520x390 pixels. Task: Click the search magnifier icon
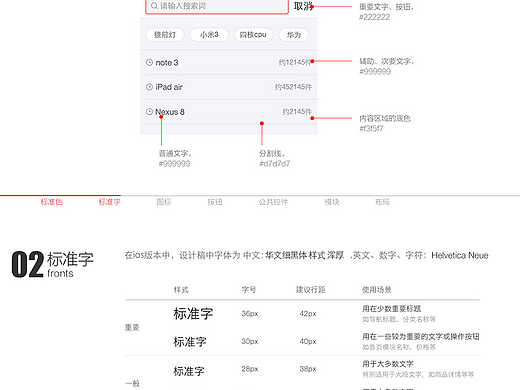154,6
